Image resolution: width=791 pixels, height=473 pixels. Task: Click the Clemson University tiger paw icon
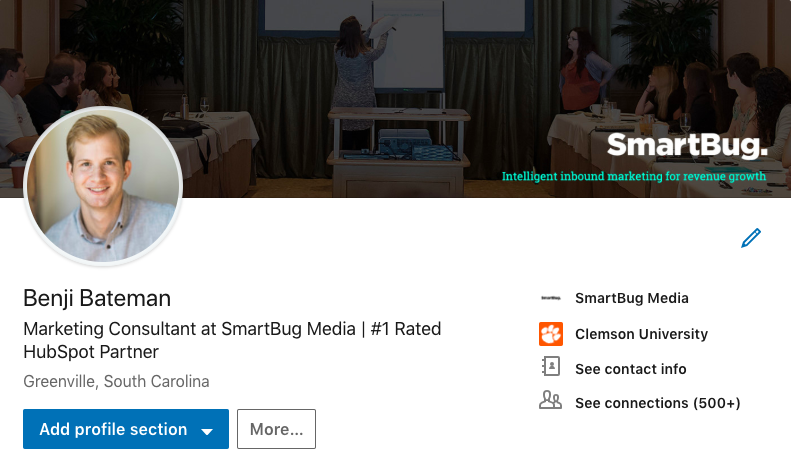click(x=550, y=334)
